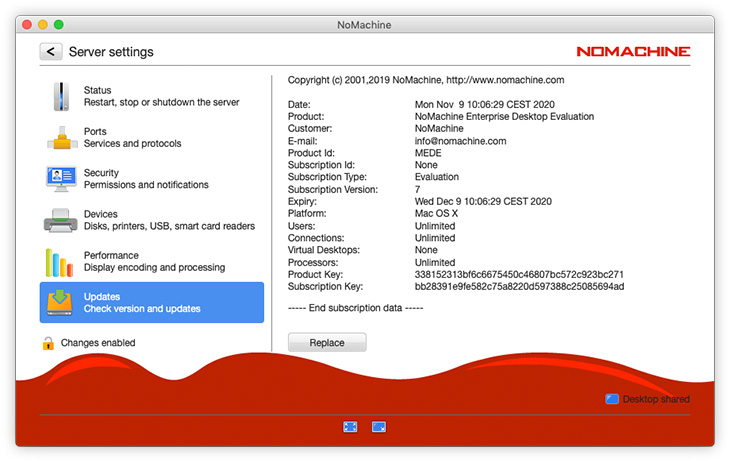The height and width of the screenshot is (461, 730).
Task: Click the resize window icon in the bottom bar
Action: [379, 427]
